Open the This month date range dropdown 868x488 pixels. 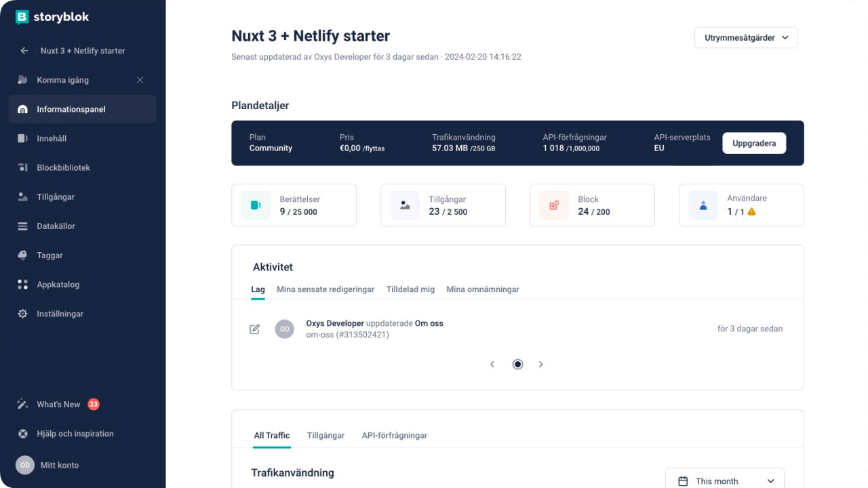click(x=724, y=481)
